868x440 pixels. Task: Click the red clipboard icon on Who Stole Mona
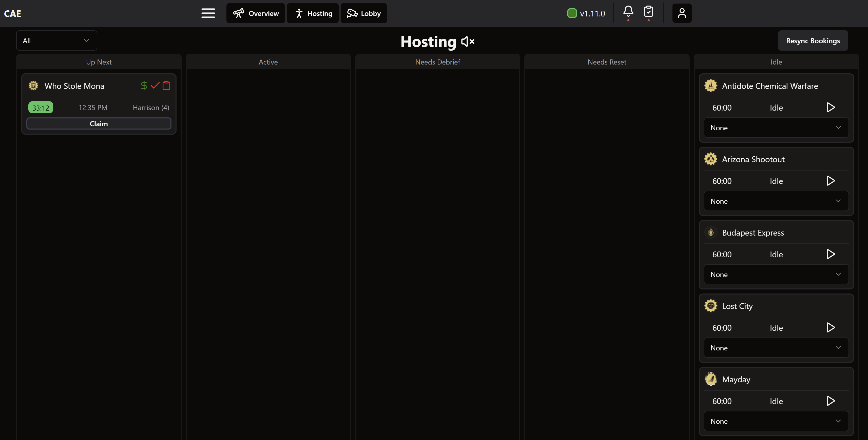166,86
